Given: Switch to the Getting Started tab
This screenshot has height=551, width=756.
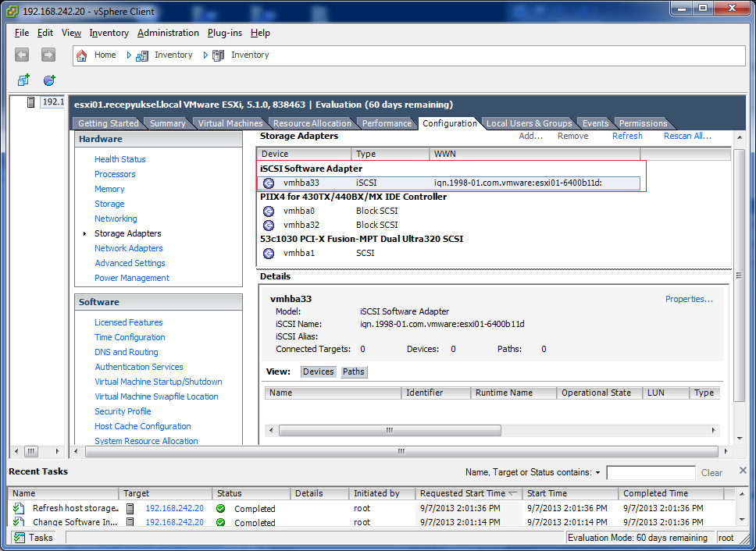Looking at the screenshot, I should click(108, 123).
